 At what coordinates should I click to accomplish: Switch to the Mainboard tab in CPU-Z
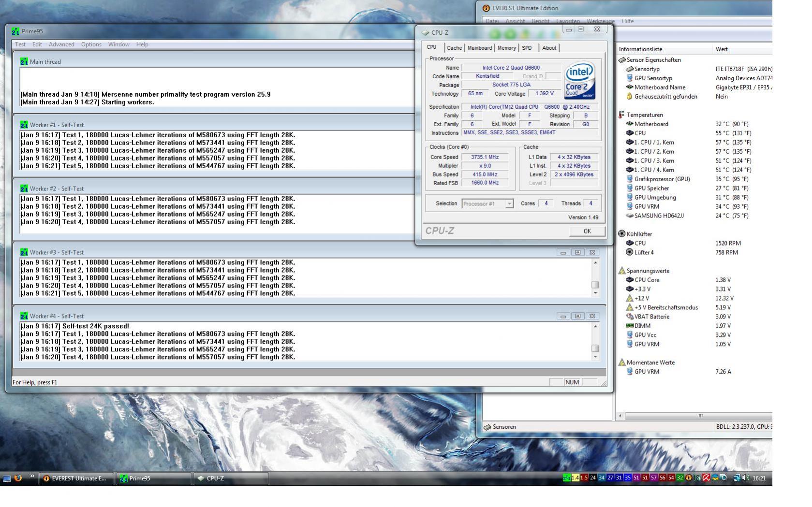480,48
